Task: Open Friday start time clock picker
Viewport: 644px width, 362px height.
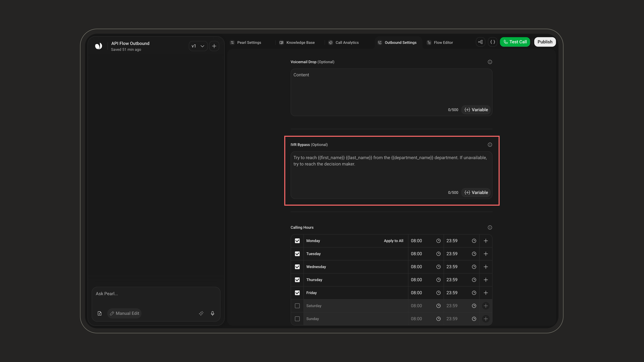Action: tap(438, 293)
